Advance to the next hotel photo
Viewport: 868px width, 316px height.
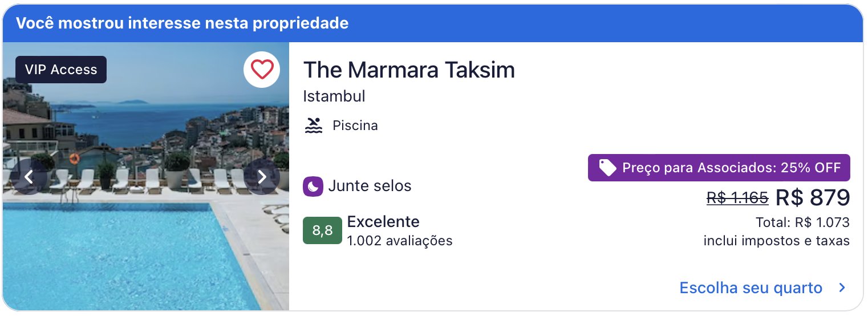pos(262,177)
